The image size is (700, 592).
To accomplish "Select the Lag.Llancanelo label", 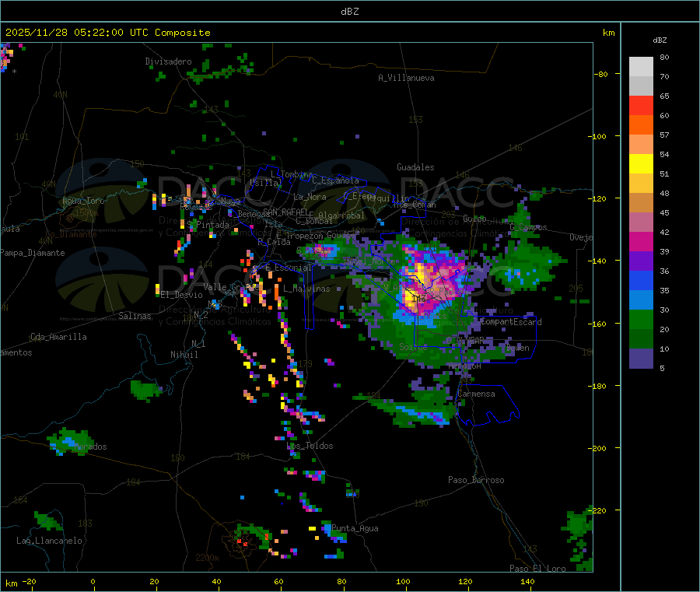I will click(x=49, y=541).
